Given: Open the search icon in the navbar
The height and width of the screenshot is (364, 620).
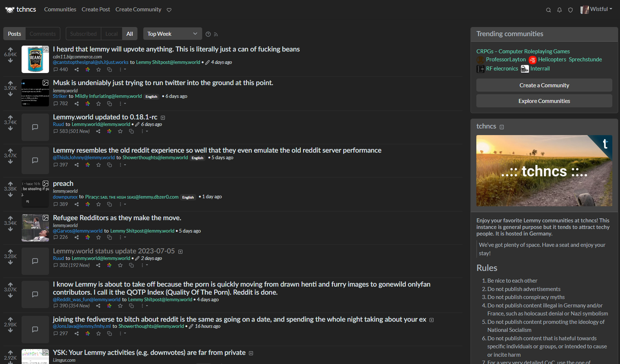Looking at the screenshot, I should point(548,10).
